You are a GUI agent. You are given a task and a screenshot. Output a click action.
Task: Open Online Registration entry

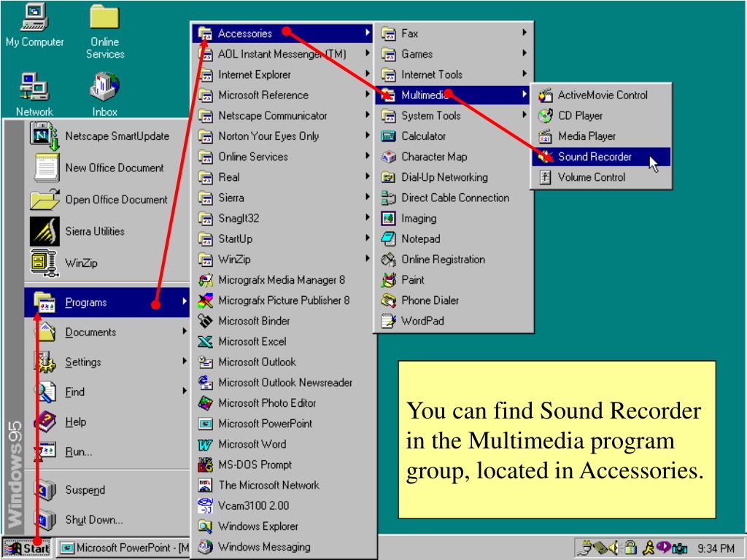452,259
